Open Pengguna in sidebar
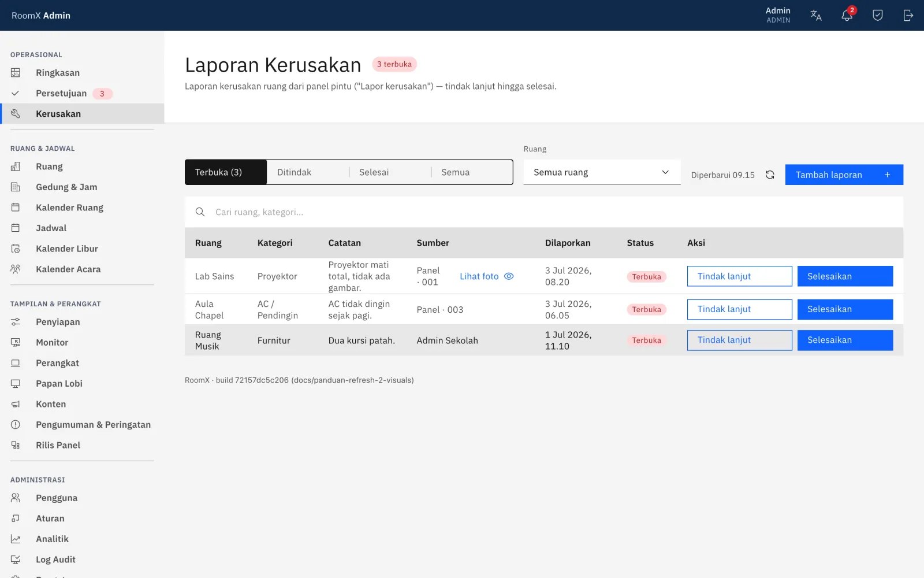The height and width of the screenshot is (578, 924). (82, 498)
